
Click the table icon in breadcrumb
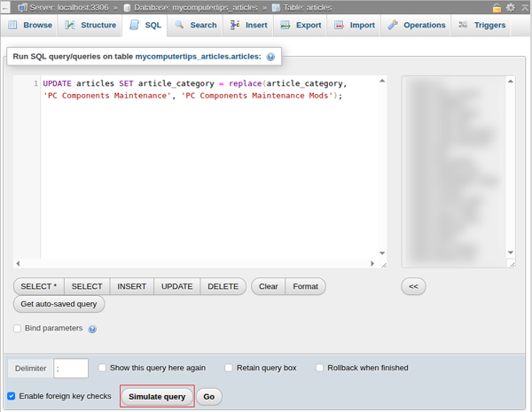tap(276, 7)
